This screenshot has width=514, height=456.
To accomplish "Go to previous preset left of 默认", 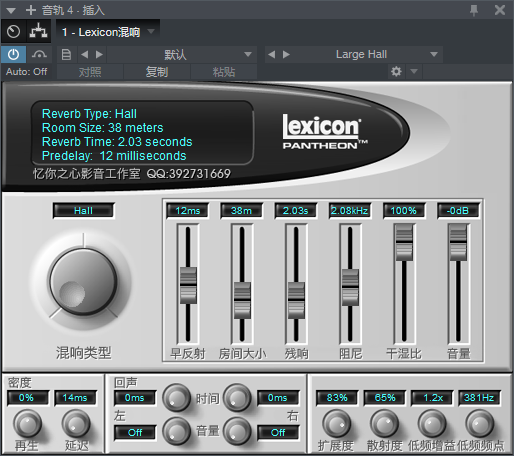I will pos(85,54).
